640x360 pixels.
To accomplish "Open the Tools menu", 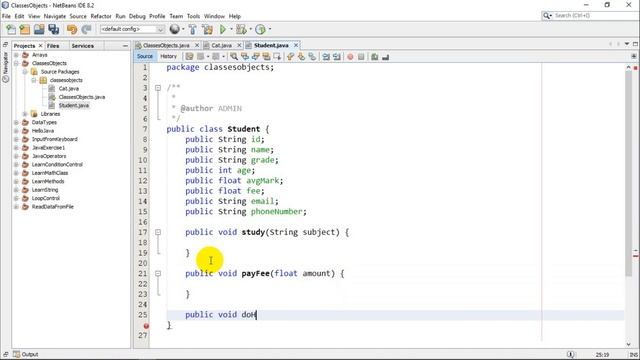I will [x=193, y=16].
